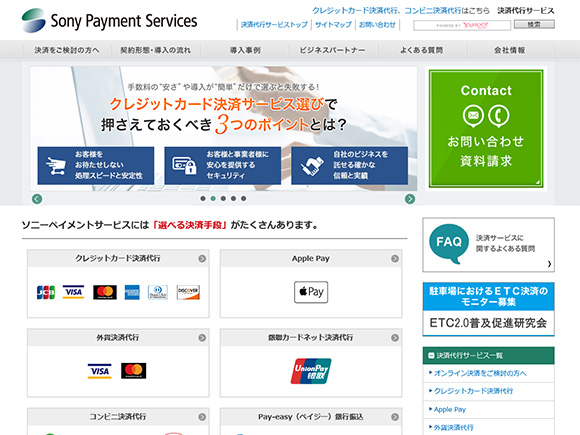Click card-lock banner セキュリティ
The width and height of the screenshot is (580, 435).
coord(223,165)
